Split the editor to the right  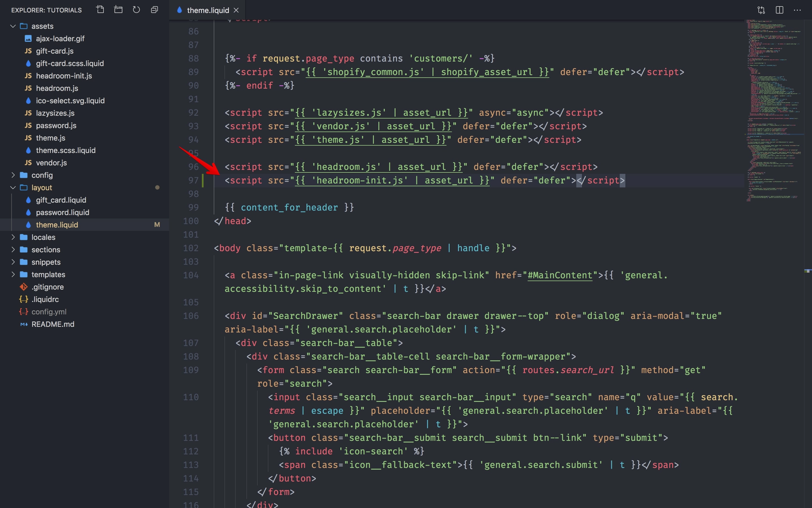(780, 10)
